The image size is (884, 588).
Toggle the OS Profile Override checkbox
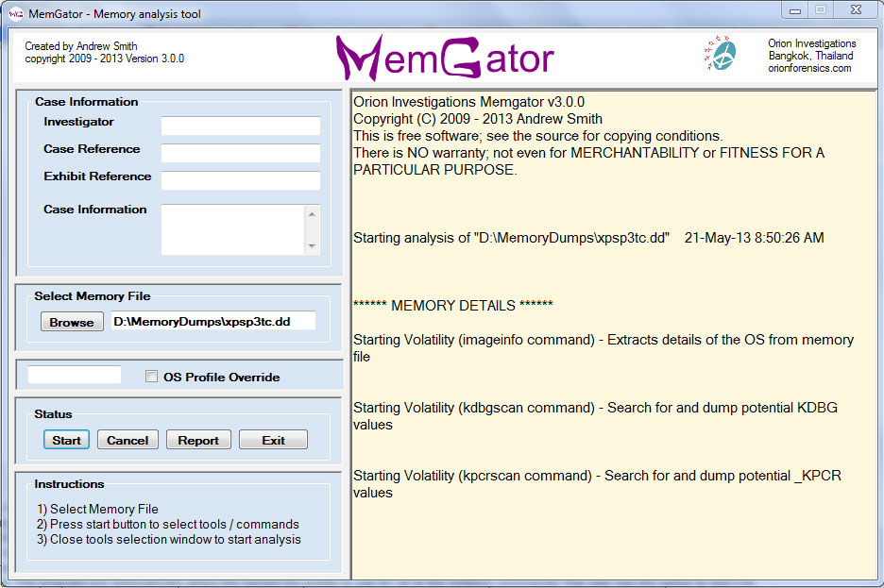coord(151,377)
